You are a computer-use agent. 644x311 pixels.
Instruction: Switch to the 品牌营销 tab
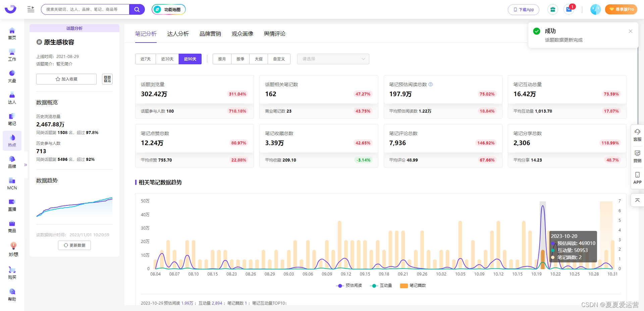pyautogui.click(x=210, y=34)
